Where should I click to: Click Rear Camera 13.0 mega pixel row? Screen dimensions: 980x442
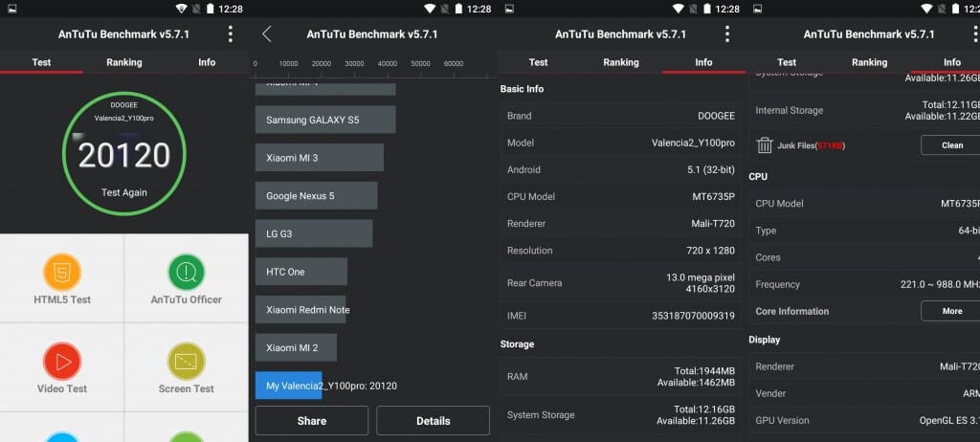[x=621, y=282]
